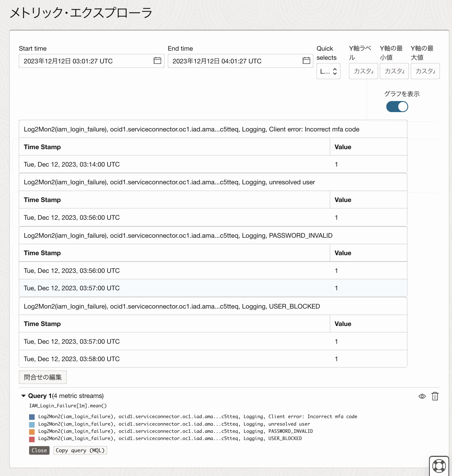The image size is (452, 476).
Task: Click Copy query (MQL) button
Action: tap(80, 450)
